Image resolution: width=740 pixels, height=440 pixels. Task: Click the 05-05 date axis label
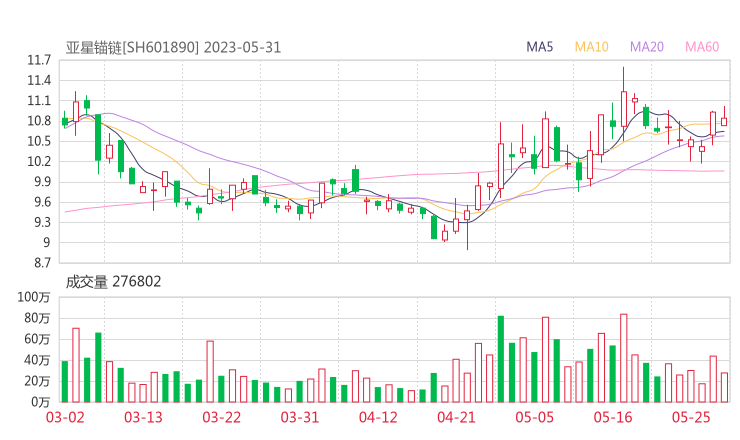point(535,417)
